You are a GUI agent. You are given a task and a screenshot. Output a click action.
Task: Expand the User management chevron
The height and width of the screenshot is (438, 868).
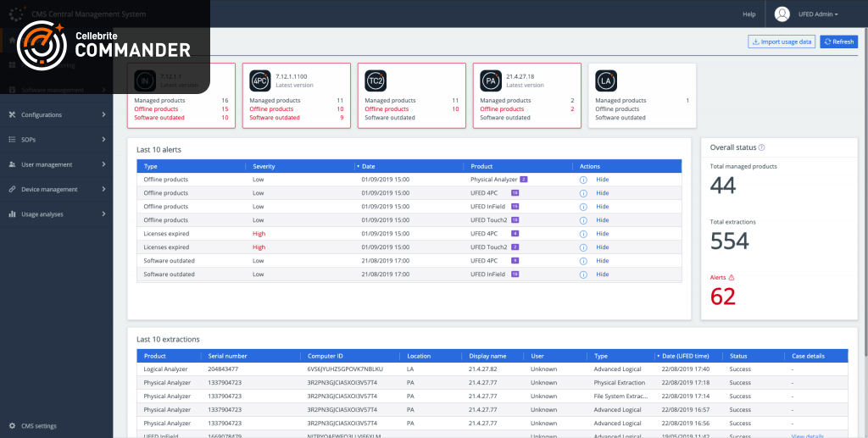pyautogui.click(x=103, y=164)
